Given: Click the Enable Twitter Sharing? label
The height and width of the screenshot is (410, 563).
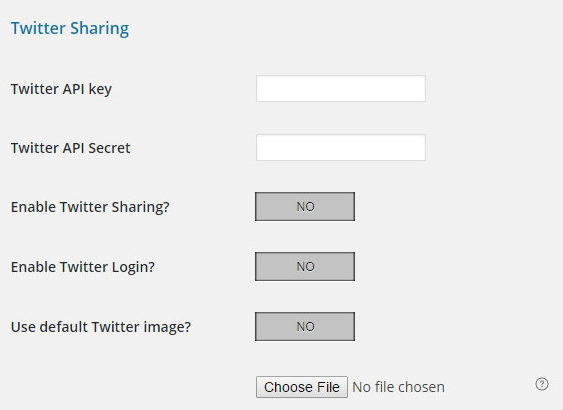Looking at the screenshot, I should 90,207.
